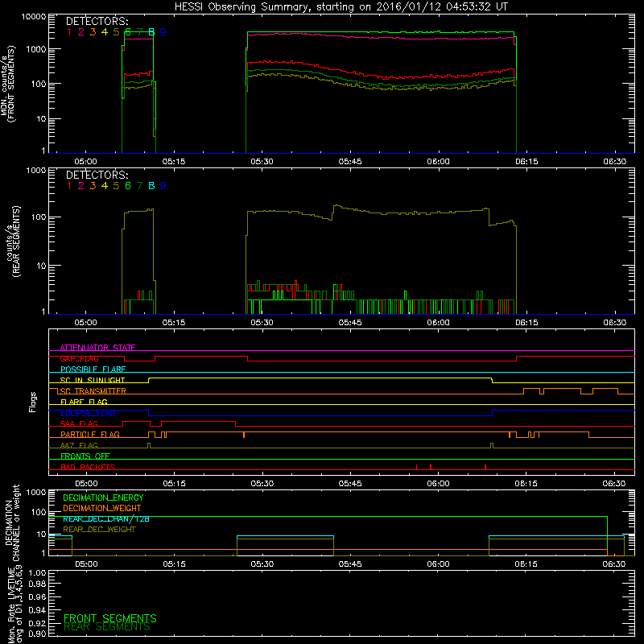Click the Flags y-axis title
This screenshot has height=644, width=644.
[33, 402]
